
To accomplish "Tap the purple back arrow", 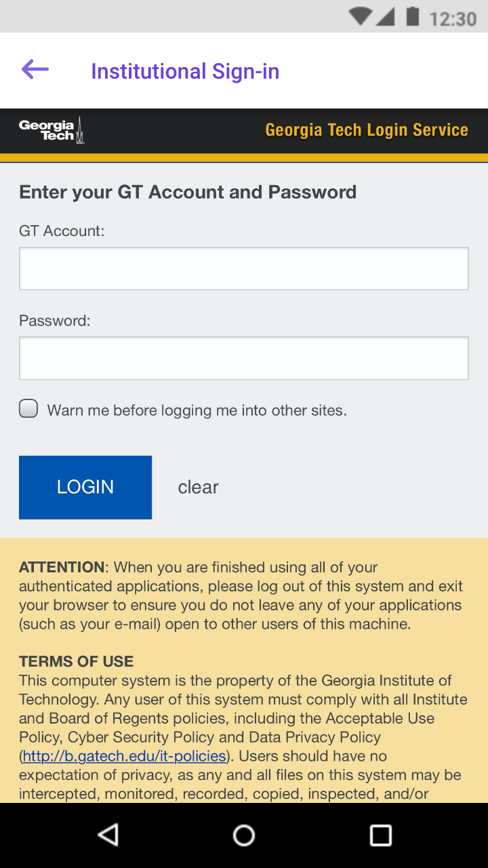I will pos(35,69).
